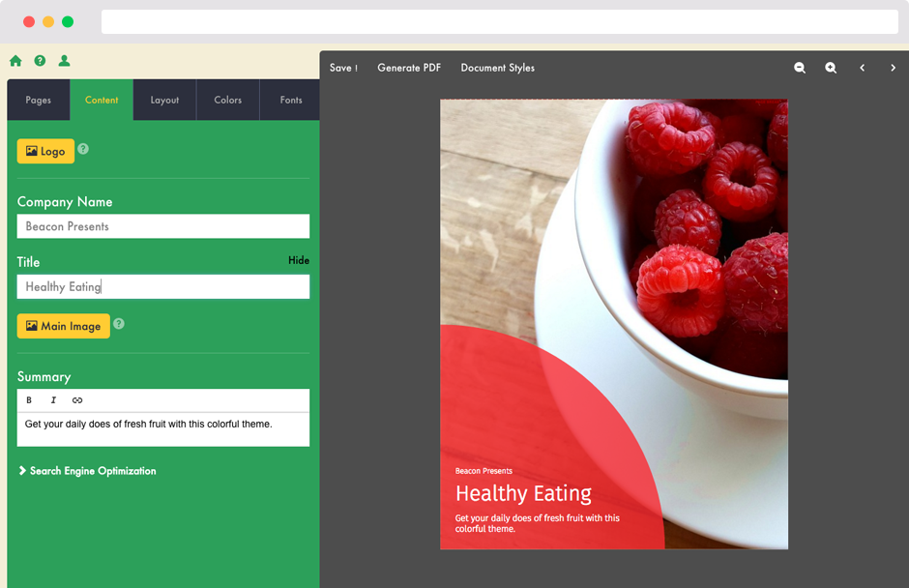The height and width of the screenshot is (588, 909).
Task: Insert link in the Summary editor
Action: [77, 400]
